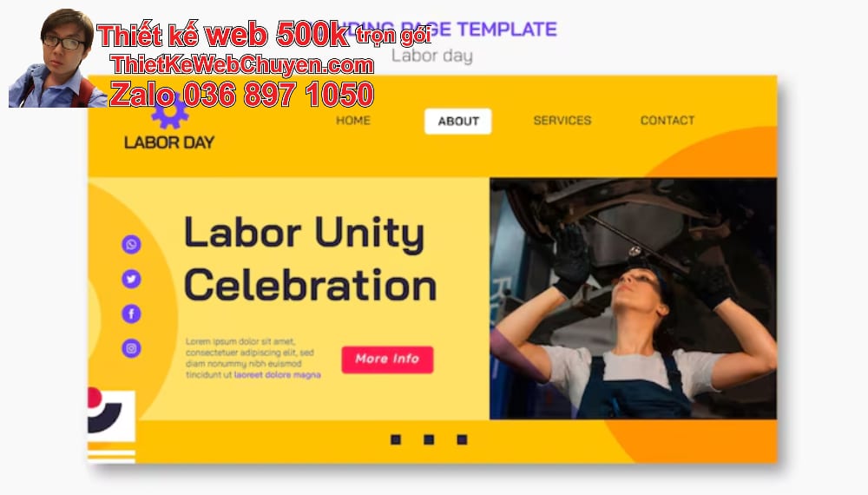The width and height of the screenshot is (868, 495).
Task: Click the LABOR DAY logo text
Action: click(169, 142)
